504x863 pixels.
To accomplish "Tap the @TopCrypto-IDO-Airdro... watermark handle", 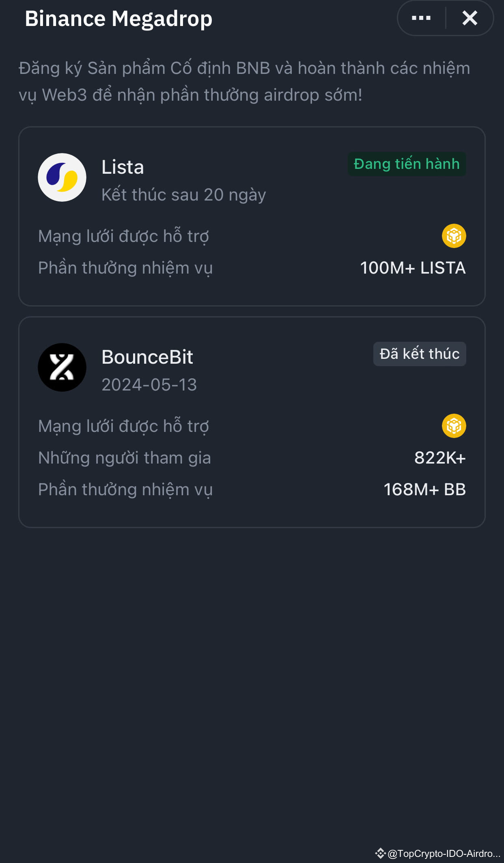I will pyautogui.click(x=444, y=854).
